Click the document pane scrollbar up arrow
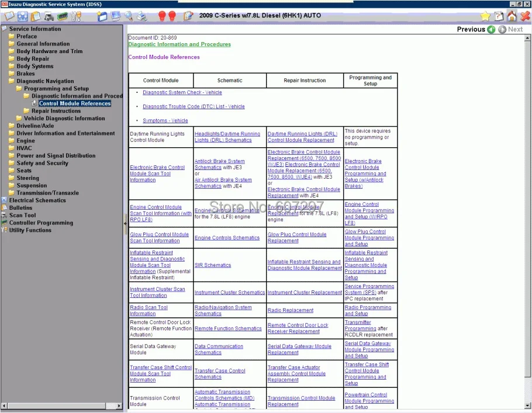Image resolution: width=532 pixels, height=413 pixels. (x=527, y=39)
